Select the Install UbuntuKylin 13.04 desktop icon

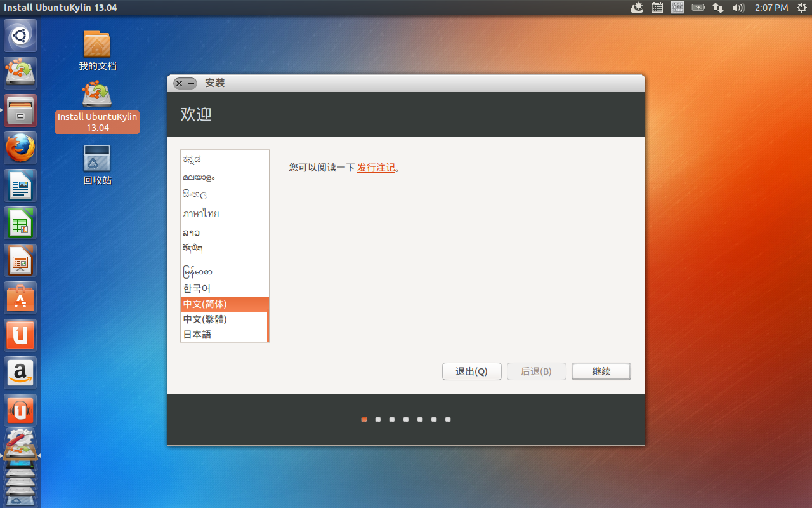[97, 107]
